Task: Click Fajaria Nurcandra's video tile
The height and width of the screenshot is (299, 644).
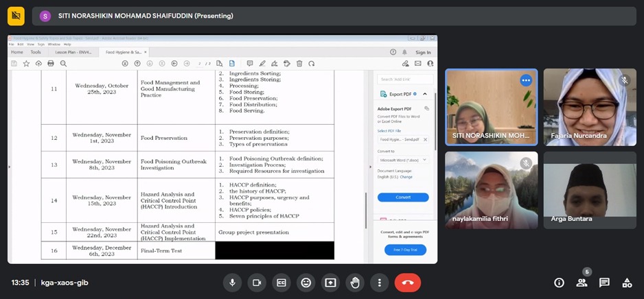Action: click(589, 106)
